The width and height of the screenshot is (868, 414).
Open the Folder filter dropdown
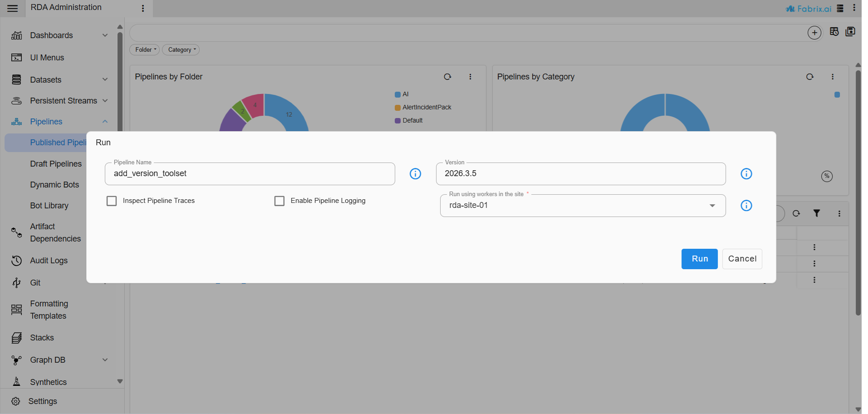click(x=145, y=50)
